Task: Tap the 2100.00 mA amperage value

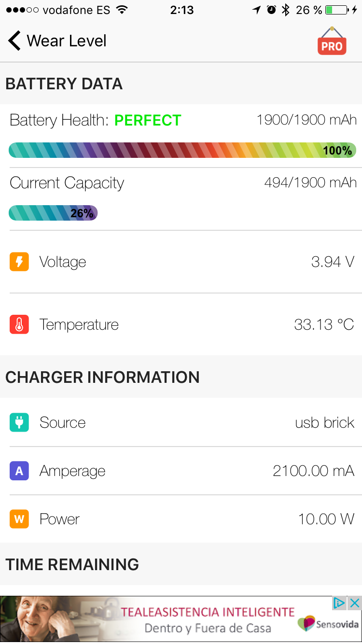Action: click(313, 471)
